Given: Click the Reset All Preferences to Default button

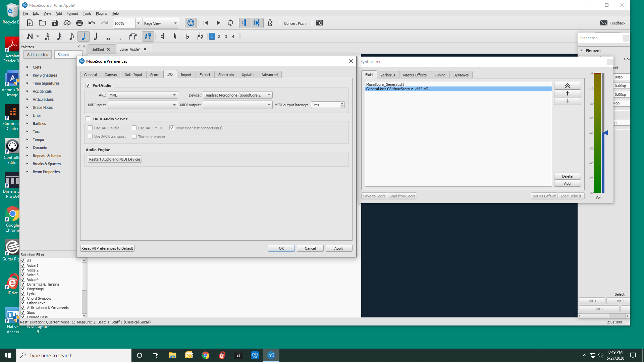Looking at the screenshot, I should [x=107, y=248].
